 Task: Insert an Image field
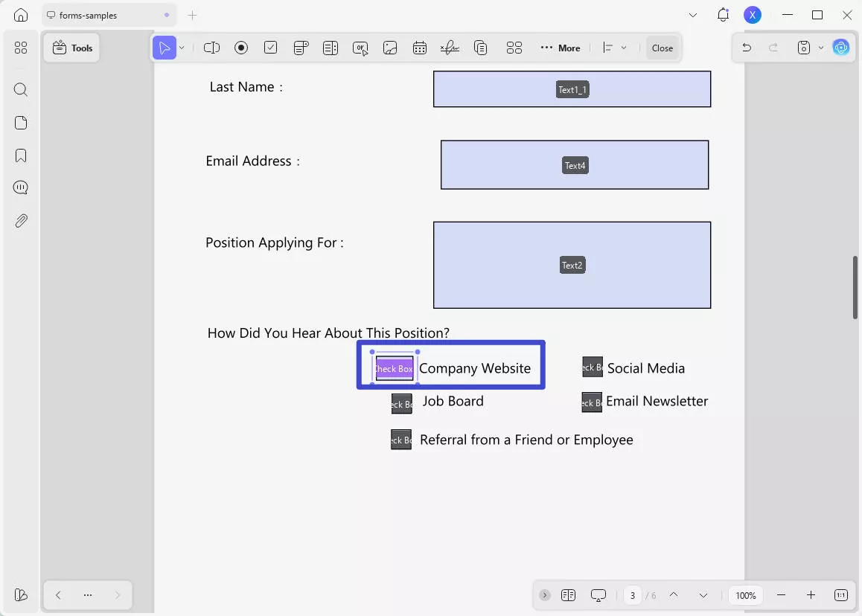coord(390,48)
